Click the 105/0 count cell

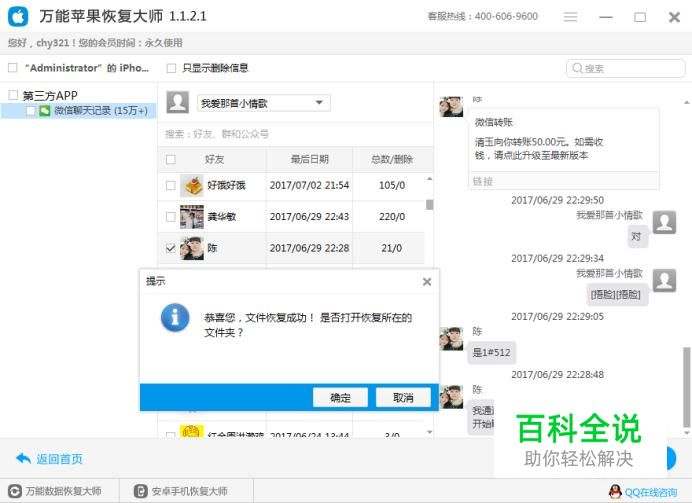pos(392,185)
